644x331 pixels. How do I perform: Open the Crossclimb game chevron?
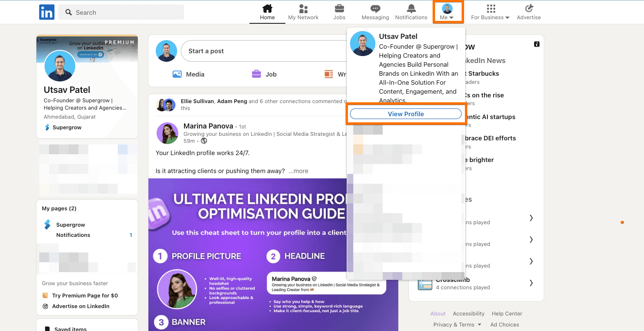531,283
